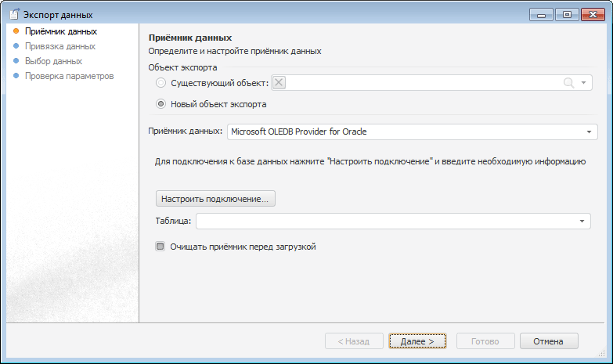Open the Приёмник данных provider dropdown
Viewport: 613px width, 364px height.
click(x=589, y=132)
